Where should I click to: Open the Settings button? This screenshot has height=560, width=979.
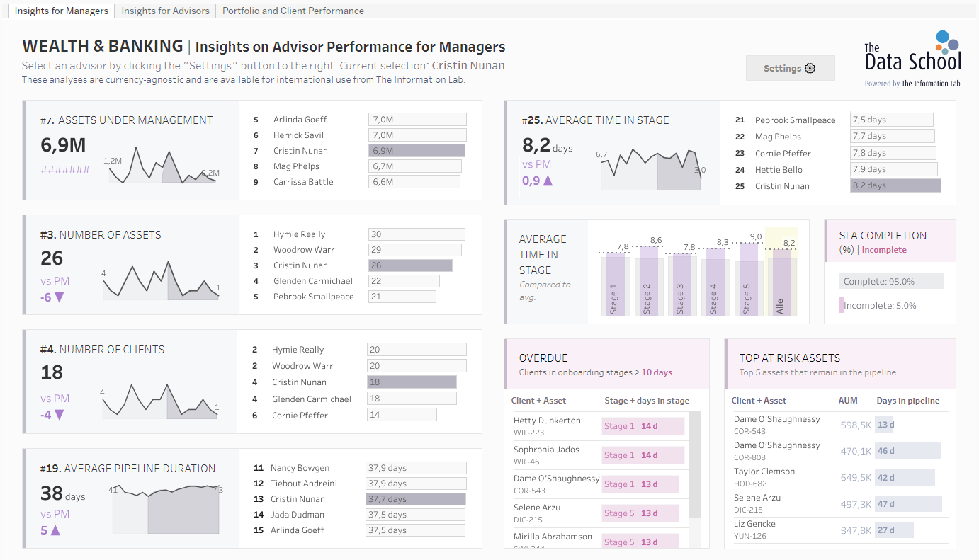(790, 68)
